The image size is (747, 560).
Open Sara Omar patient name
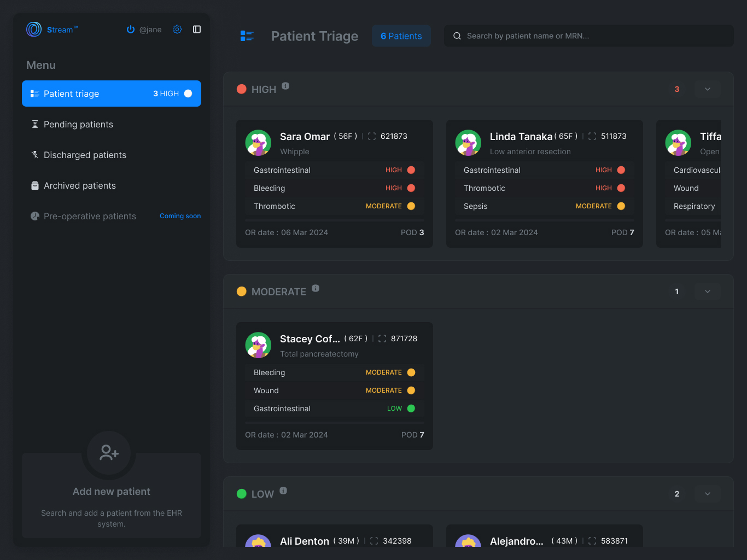[x=305, y=136]
